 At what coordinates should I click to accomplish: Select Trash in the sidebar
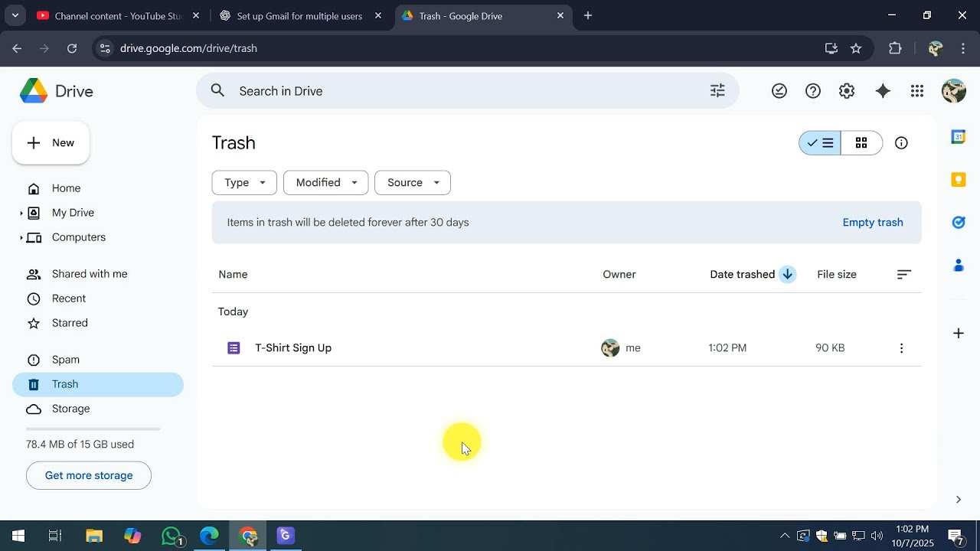98,384
